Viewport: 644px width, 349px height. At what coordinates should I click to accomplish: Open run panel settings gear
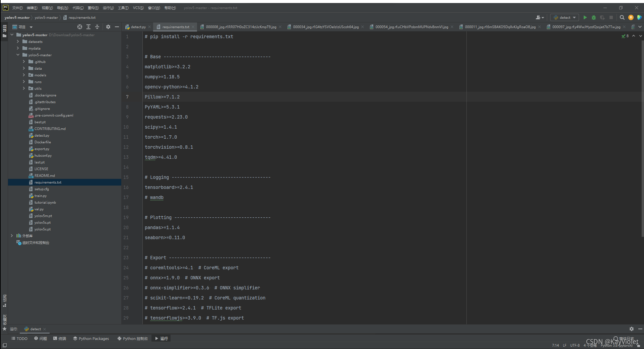point(632,329)
